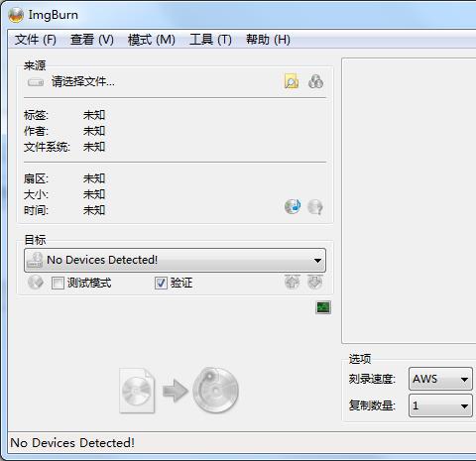Open the green log window icon
476x461 pixels.
pyautogui.click(x=323, y=307)
